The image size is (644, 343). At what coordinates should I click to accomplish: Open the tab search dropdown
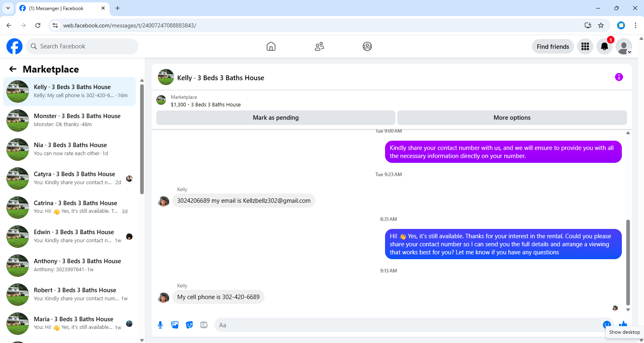[8, 8]
